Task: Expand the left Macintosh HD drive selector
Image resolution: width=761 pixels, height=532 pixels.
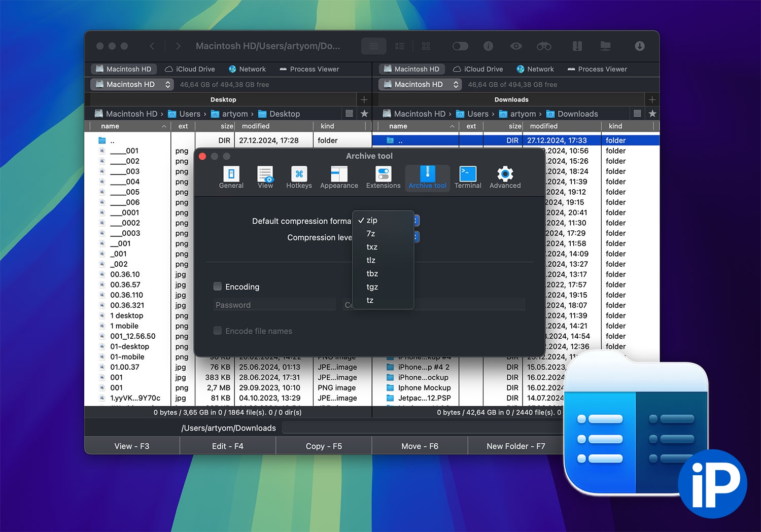Action: coord(132,85)
